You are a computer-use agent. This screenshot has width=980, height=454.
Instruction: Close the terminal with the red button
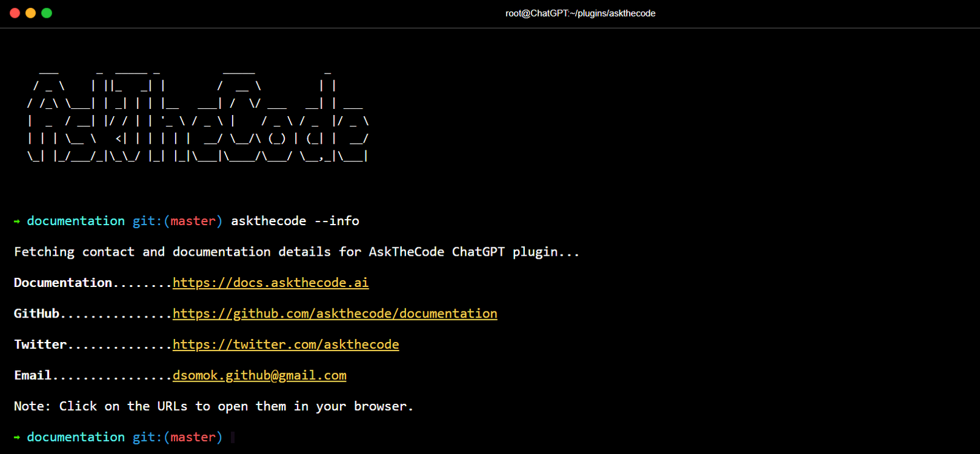(x=15, y=13)
